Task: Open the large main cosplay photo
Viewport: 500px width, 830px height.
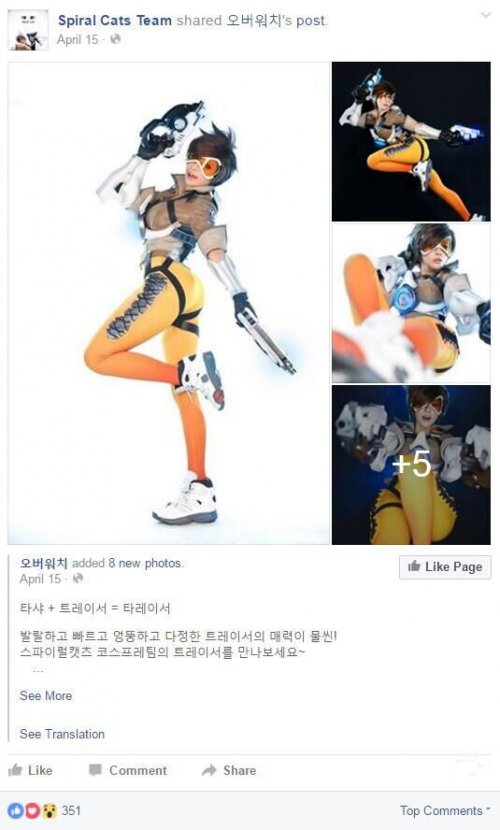Action: tap(169, 303)
